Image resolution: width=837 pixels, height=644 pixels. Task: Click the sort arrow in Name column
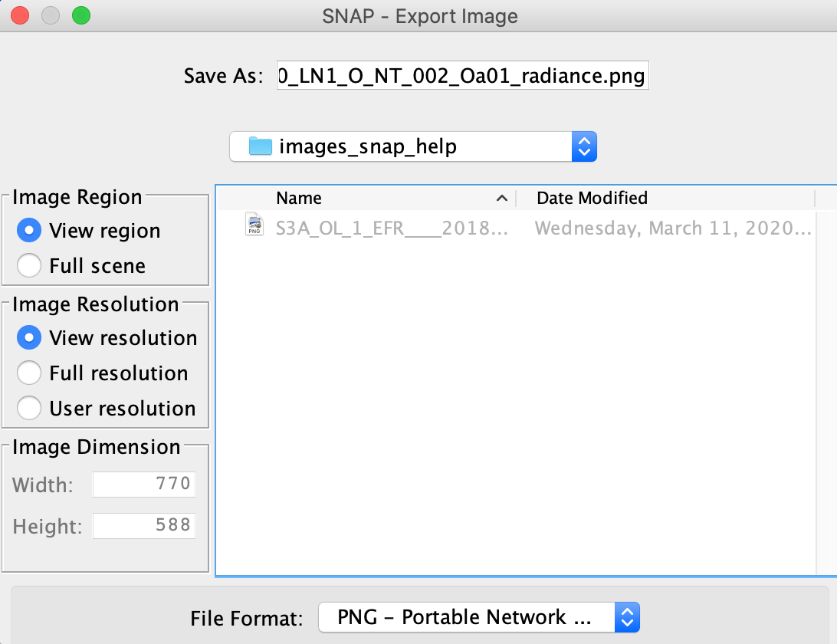point(502,199)
